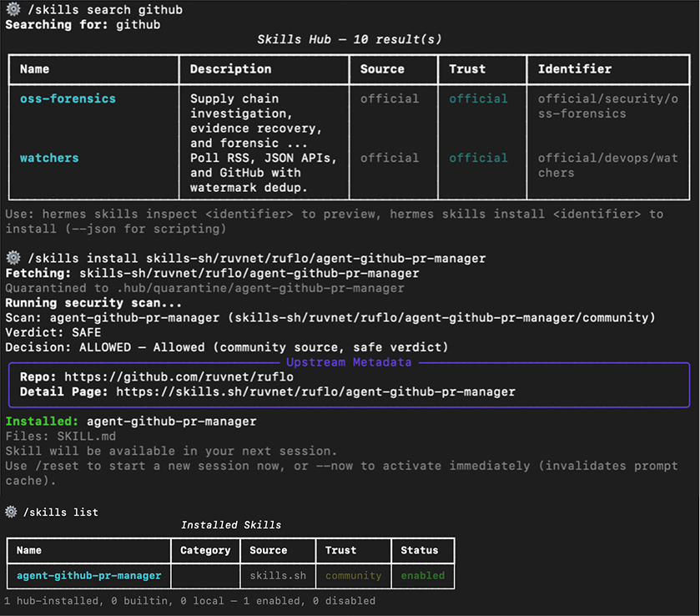Click the green 'Installed:' label
The height and width of the screenshot is (616, 700).
42,422
